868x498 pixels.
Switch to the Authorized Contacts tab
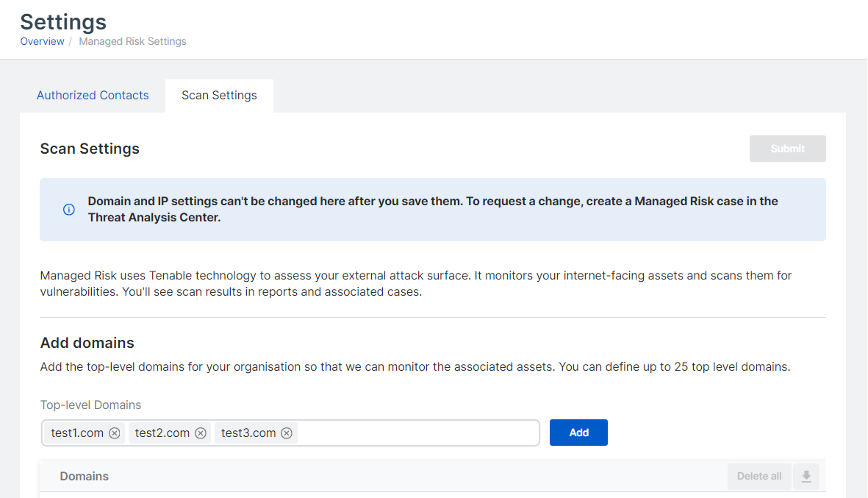tap(93, 96)
